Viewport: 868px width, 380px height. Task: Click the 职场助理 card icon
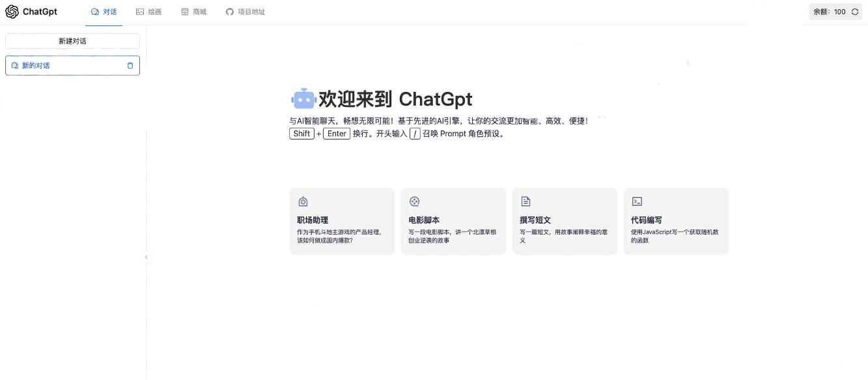click(303, 202)
